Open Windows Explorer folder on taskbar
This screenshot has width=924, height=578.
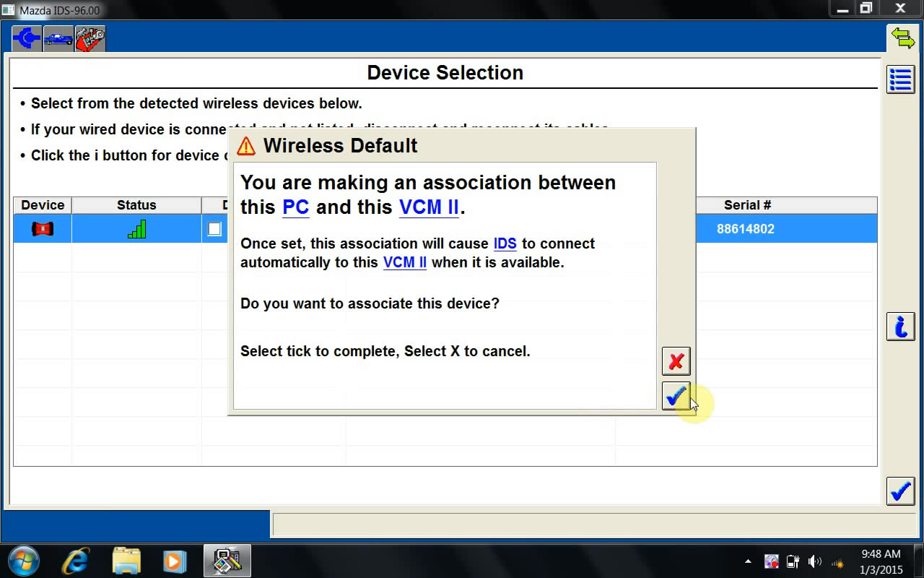click(x=126, y=561)
